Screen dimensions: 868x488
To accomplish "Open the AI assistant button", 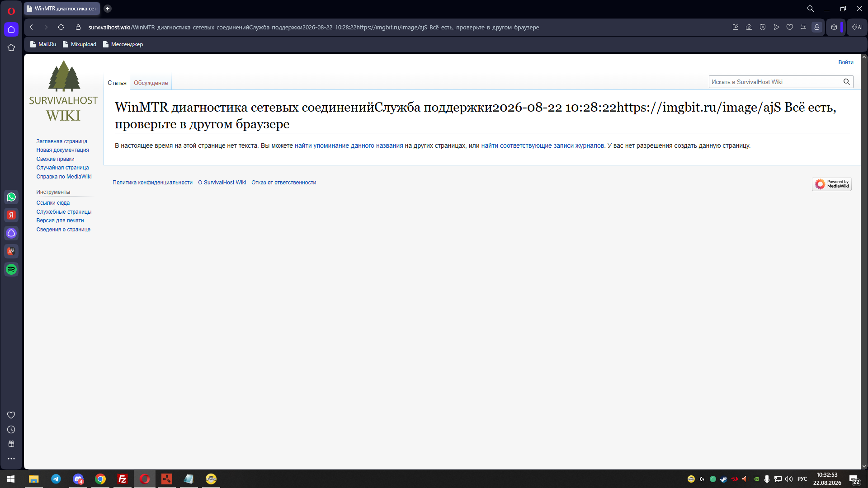I will [x=857, y=27].
